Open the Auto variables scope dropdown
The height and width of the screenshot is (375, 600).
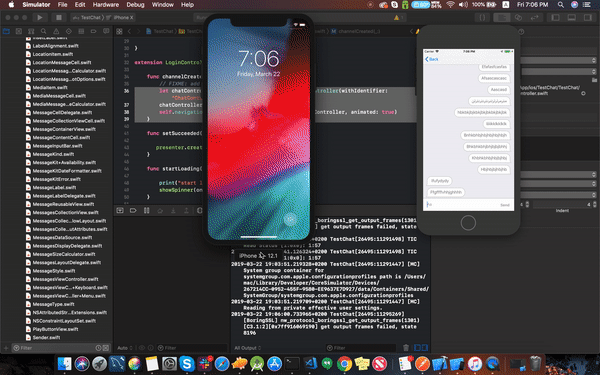coord(125,348)
